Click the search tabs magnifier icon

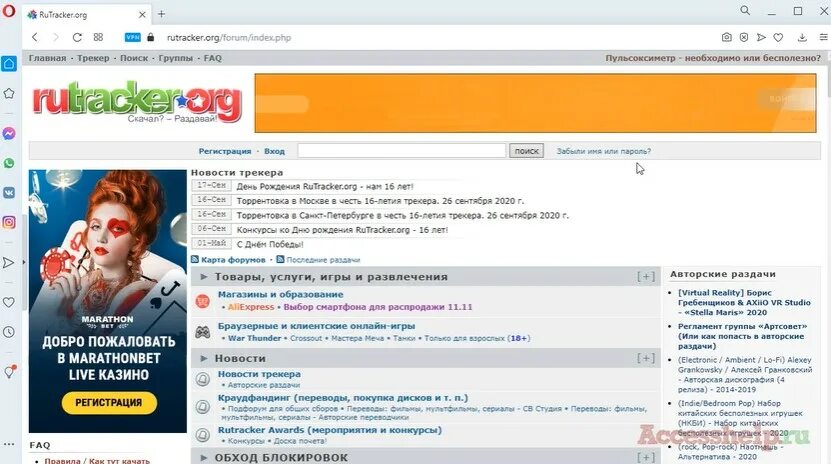[745, 10]
